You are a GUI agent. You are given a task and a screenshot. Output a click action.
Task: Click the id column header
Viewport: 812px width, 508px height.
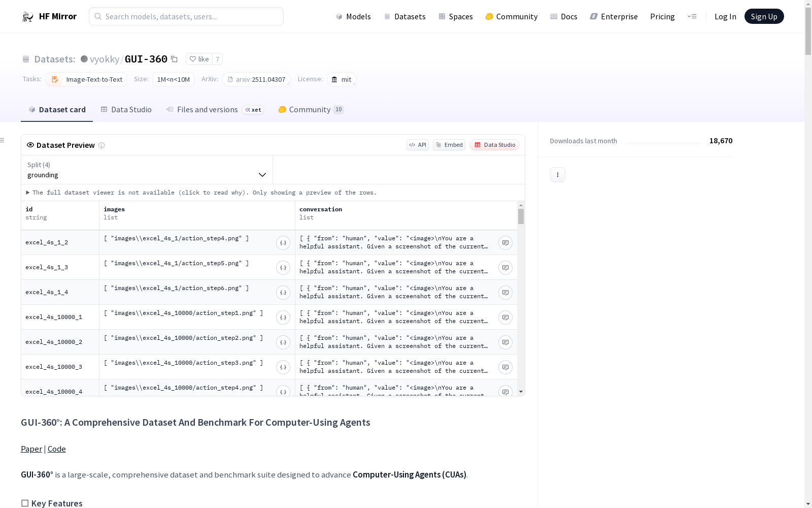click(60, 215)
